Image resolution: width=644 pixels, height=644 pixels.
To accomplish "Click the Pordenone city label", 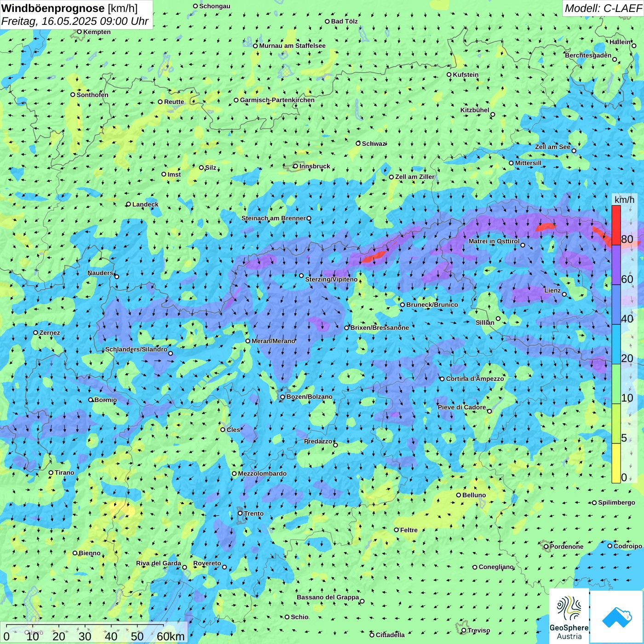I will pyautogui.click(x=567, y=546).
